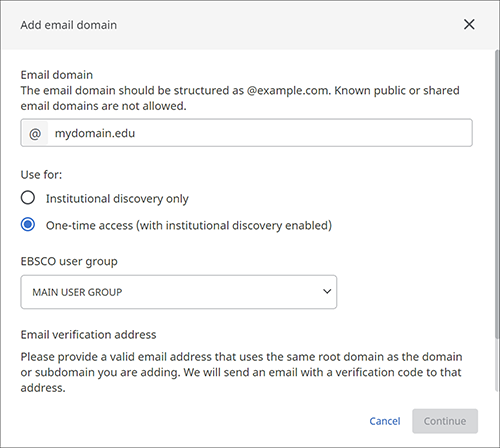Click the Email verification address heading
The width and height of the screenshot is (500, 448).
tap(88, 335)
